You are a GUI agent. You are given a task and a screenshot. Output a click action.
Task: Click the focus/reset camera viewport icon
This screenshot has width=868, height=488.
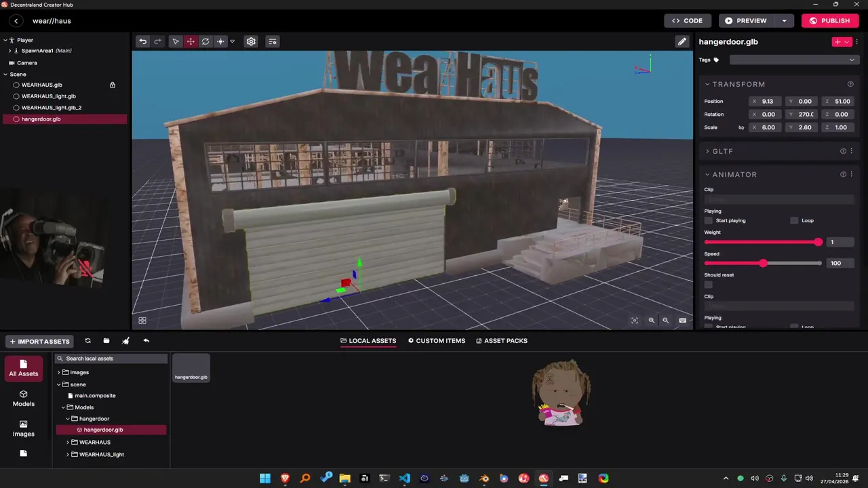[635, 321]
